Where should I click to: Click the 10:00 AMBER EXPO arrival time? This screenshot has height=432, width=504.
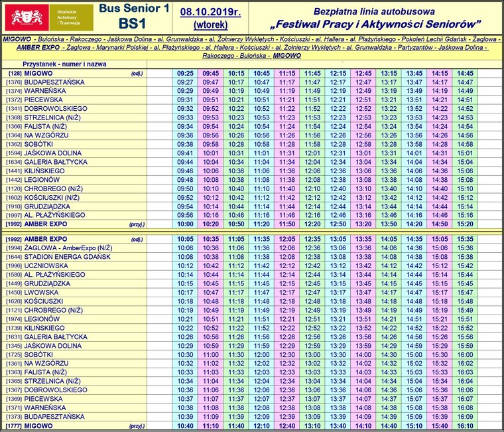(x=185, y=224)
